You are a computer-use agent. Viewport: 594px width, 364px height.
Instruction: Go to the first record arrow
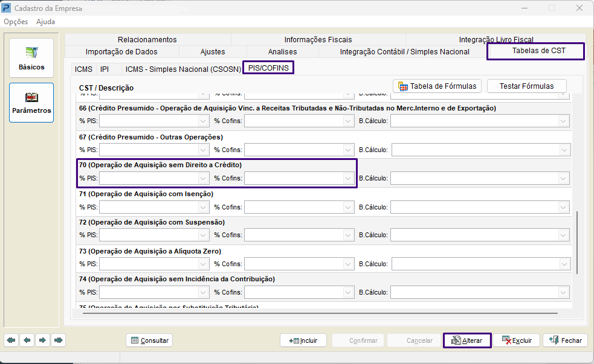pyautogui.click(x=11, y=340)
